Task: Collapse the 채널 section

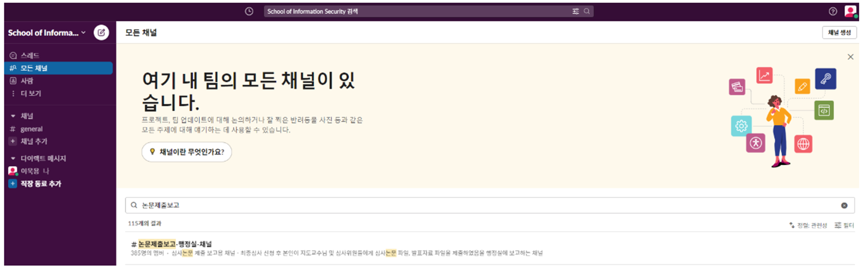Action: point(13,116)
